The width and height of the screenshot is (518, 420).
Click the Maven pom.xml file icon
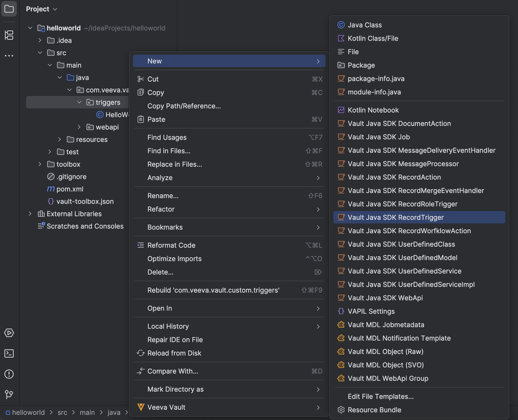(x=51, y=189)
